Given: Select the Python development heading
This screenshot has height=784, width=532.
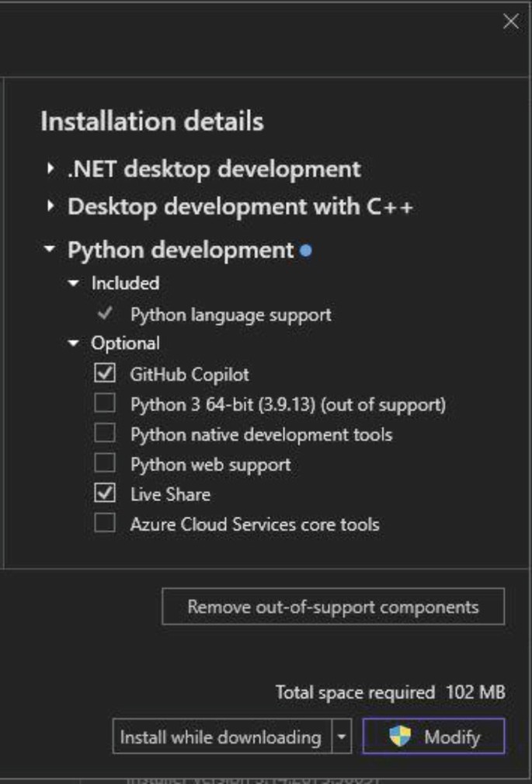Looking at the screenshot, I should coord(180,250).
